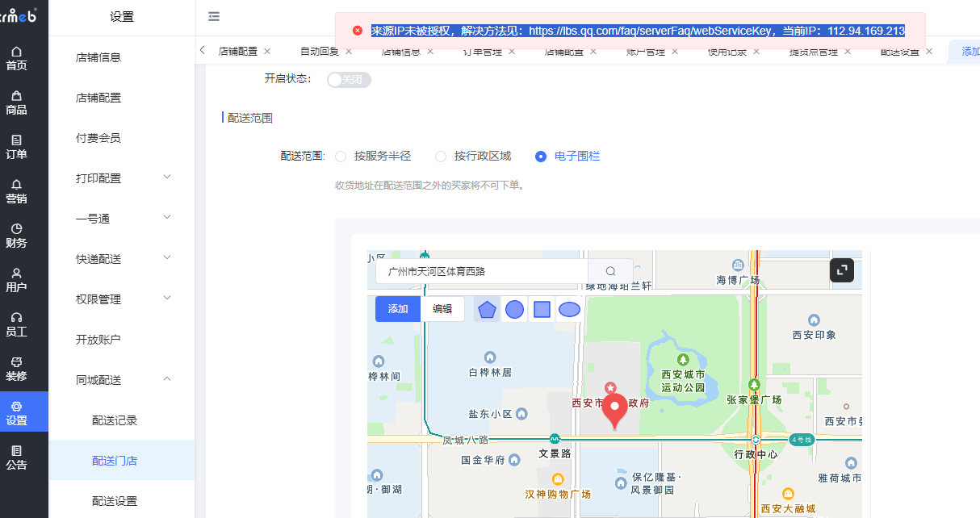Click the 编辑 button on the map
Screen dimensions: 980x518
(442, 309)
